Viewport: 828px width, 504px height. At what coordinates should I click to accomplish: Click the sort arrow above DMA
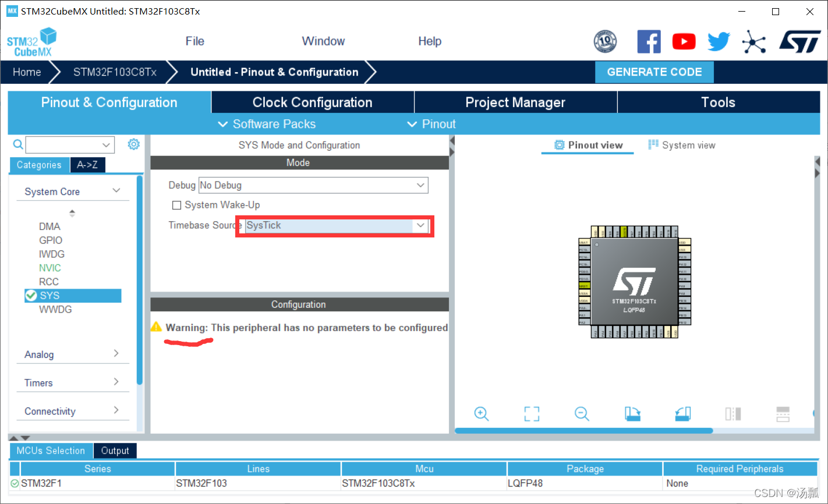[72, 213]
